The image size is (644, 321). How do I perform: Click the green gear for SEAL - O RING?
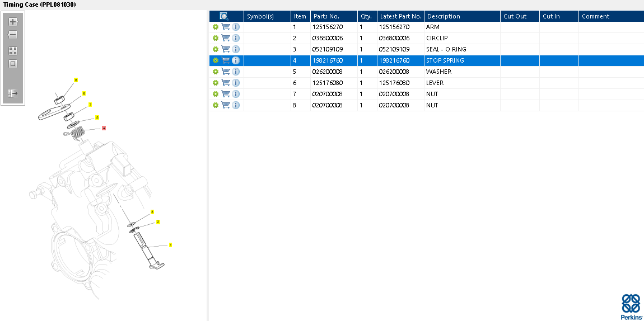215,49
